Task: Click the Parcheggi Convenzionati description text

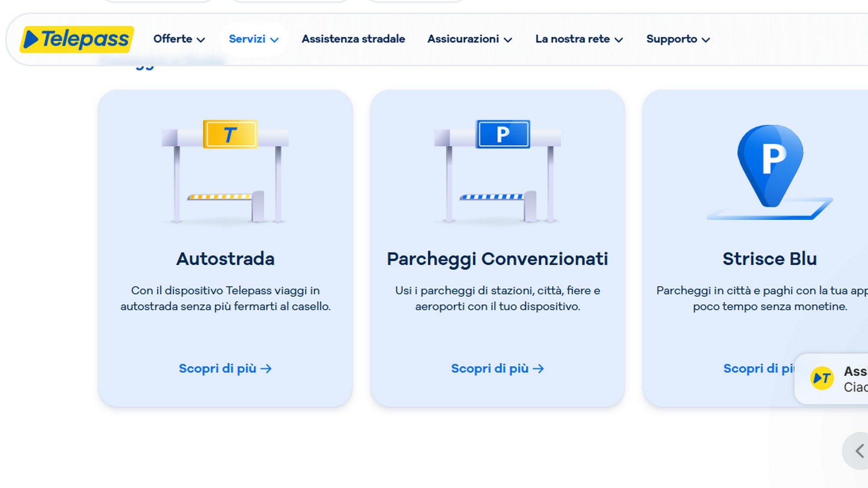Action: 497,298
